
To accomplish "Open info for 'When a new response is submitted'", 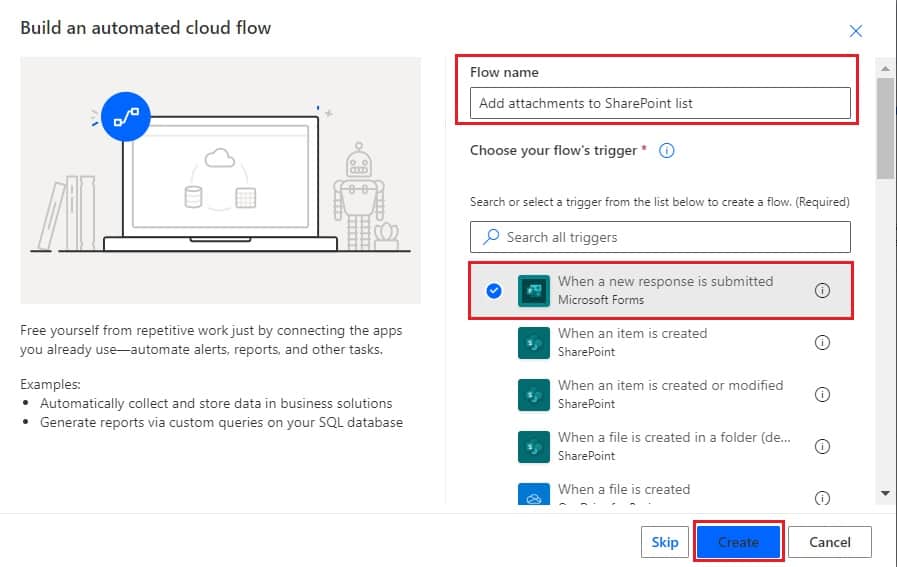I will pos(822,291).
